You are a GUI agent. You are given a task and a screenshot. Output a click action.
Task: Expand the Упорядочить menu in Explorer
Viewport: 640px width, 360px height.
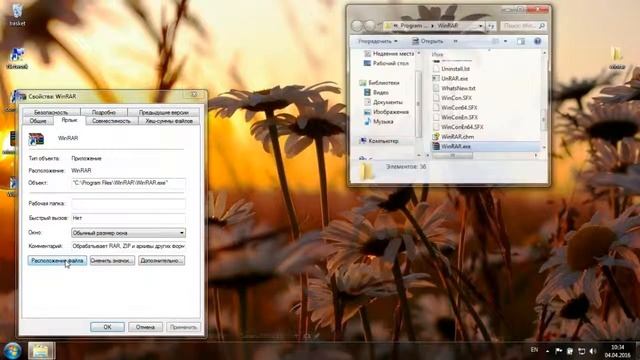378,41
